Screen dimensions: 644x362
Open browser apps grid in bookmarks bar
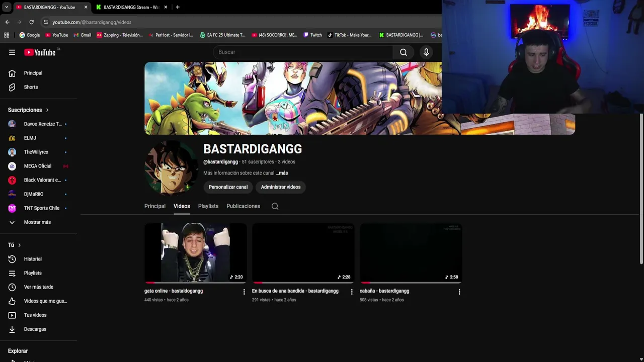pyautogui.click(x=7, y=35)
